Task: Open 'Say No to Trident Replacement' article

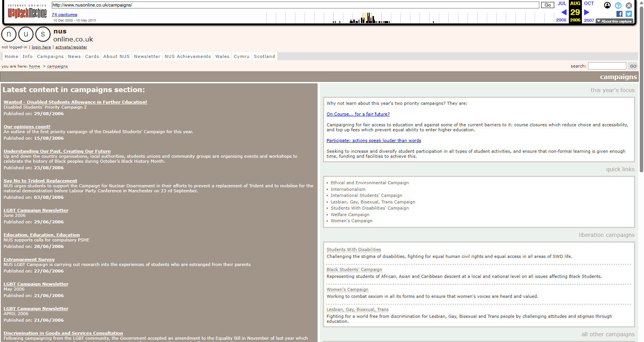Action: [40, 181]
